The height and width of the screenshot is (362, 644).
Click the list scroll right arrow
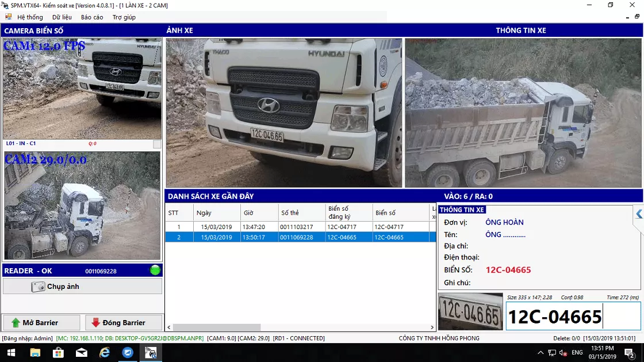click(x=432, y=327)
